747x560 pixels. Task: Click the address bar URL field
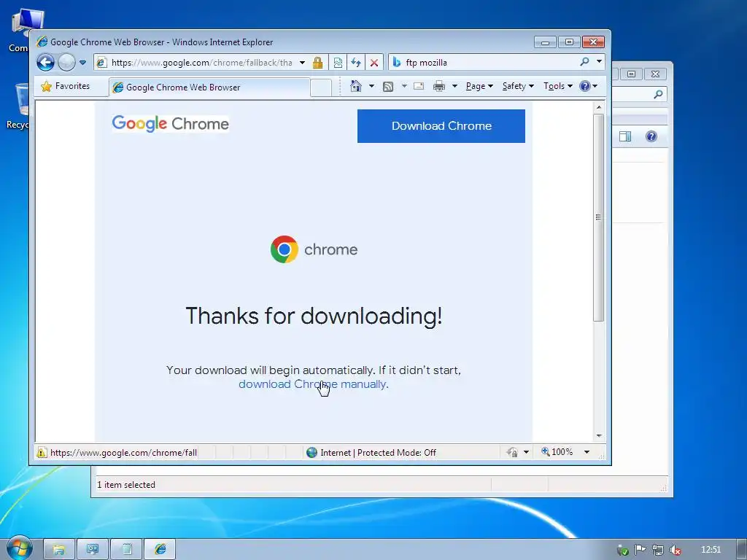click(x=201, y=63)
